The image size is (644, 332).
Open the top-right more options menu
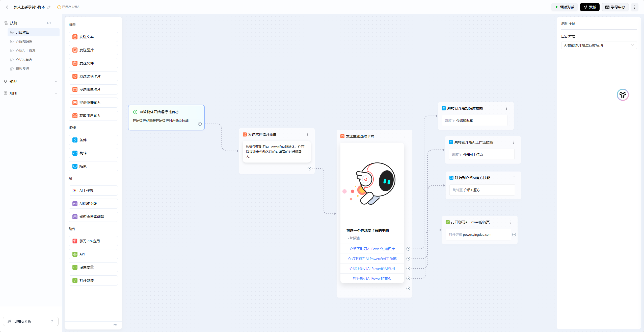click(635, 7)
